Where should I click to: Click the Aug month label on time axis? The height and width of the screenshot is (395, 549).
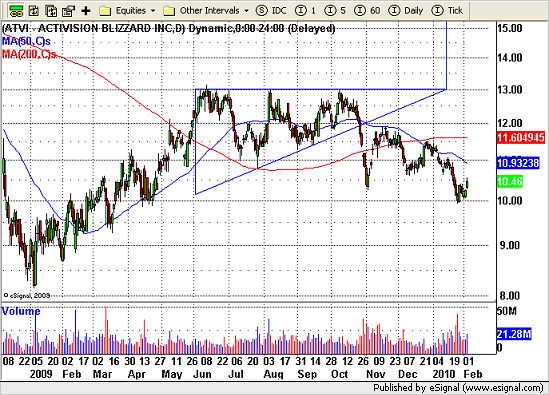coord(273,374)
